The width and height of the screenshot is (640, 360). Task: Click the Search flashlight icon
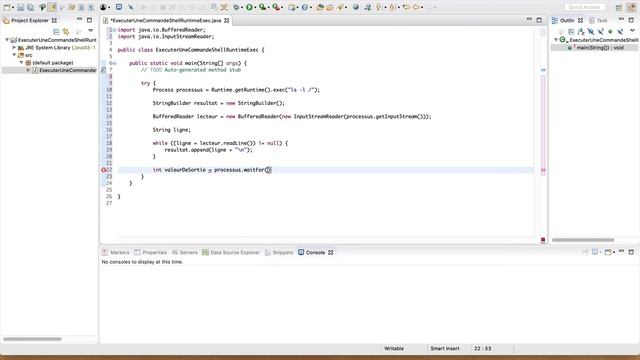[x=340, y=7]
